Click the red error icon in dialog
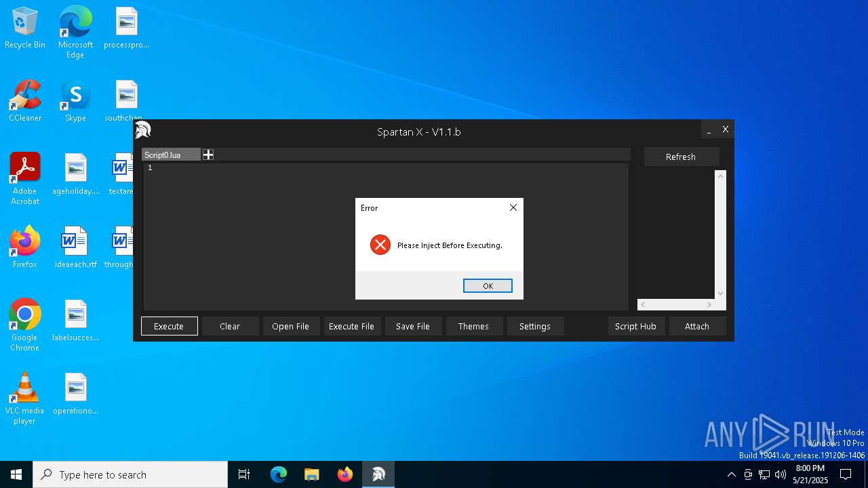The width and height of the screenshot is (868, 488). click(380, 245)
